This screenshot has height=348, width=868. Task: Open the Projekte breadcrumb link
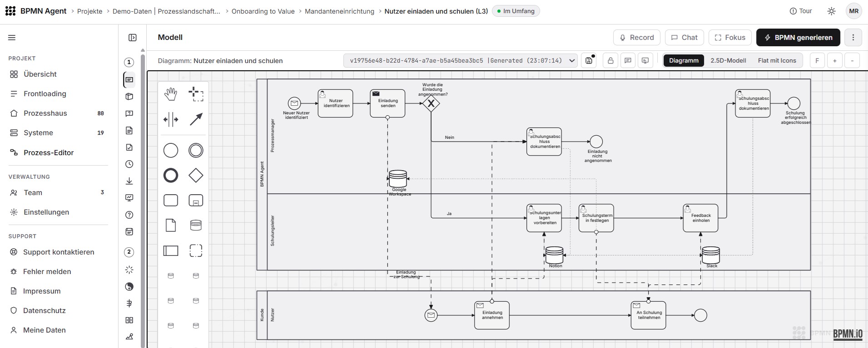[x=89, y=11]
